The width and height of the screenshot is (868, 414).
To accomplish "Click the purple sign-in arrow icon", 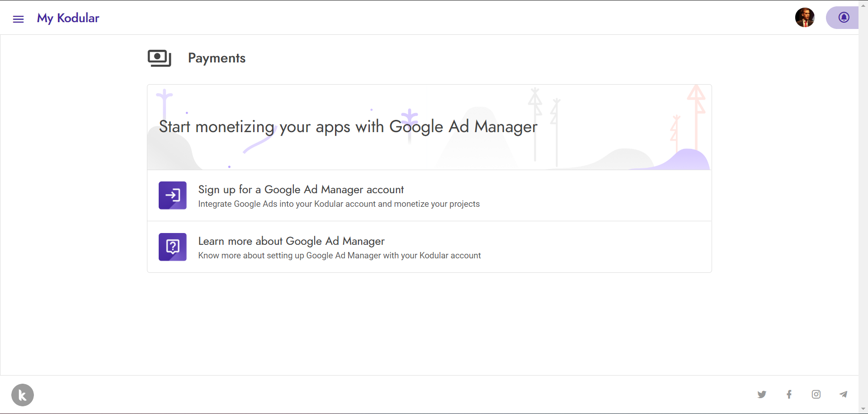I will point(173,195).
